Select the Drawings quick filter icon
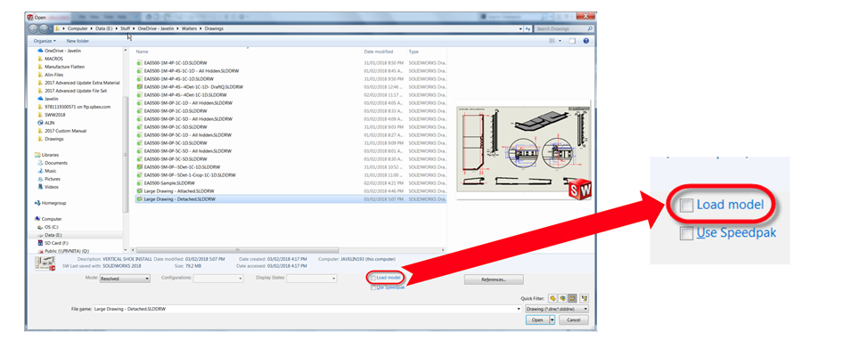Image resolution: width=868 pixels, height=356 pixels. [x=572, y=298]
